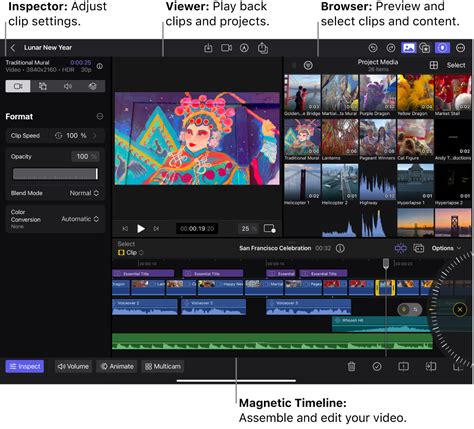The height and width of the screenshot is (429, 474).
Task: Open Clip Speed settings chevron
Action: coord(95,136)
